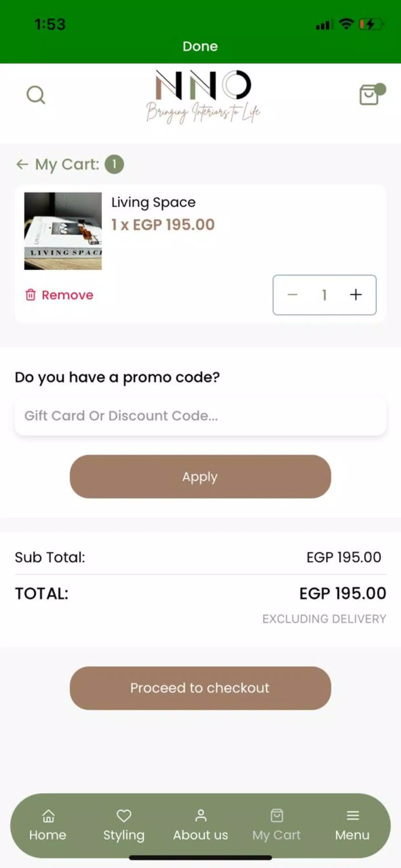Open the Home tab
401x868 pixels.
coord(48,825)
